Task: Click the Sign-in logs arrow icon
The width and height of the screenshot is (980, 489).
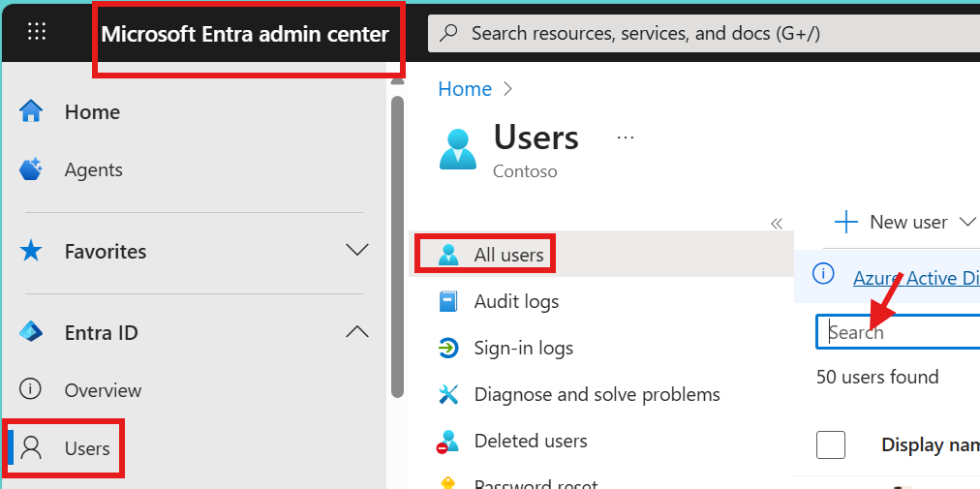Action: pyautogui.click(x=448, y=348)
